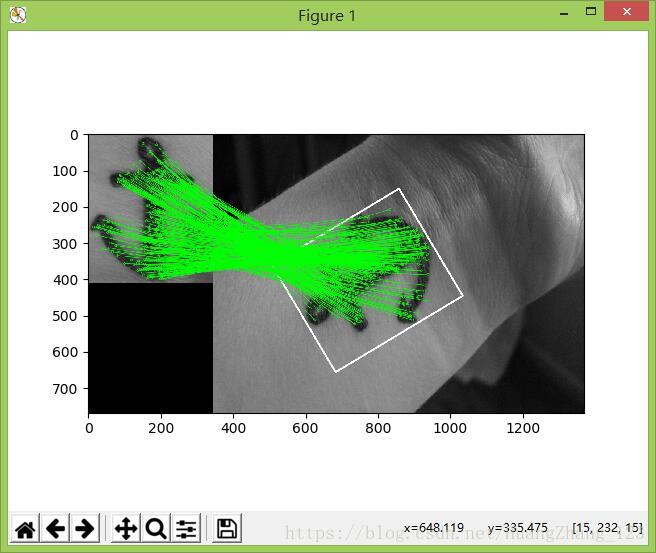Click the Figure 1 title text
Screen dimensions: 656x553
click(x=327, y=16)
